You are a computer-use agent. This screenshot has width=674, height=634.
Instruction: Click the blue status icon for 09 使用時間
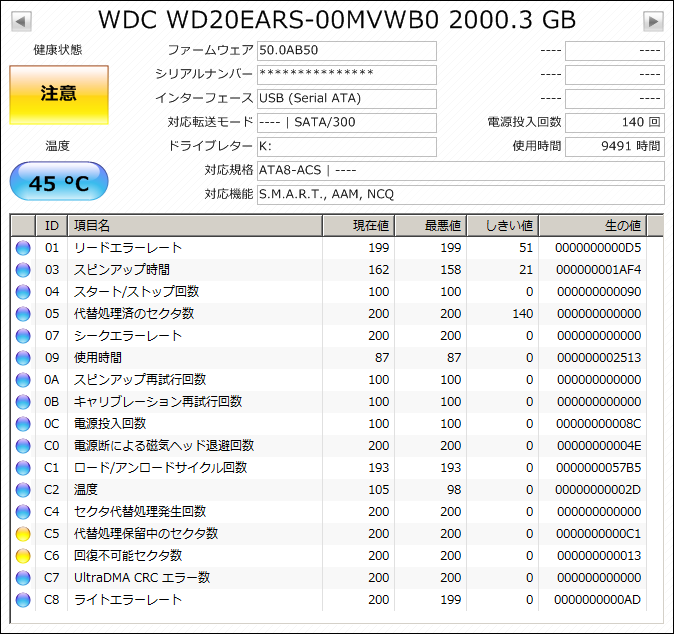pos(23,358)
